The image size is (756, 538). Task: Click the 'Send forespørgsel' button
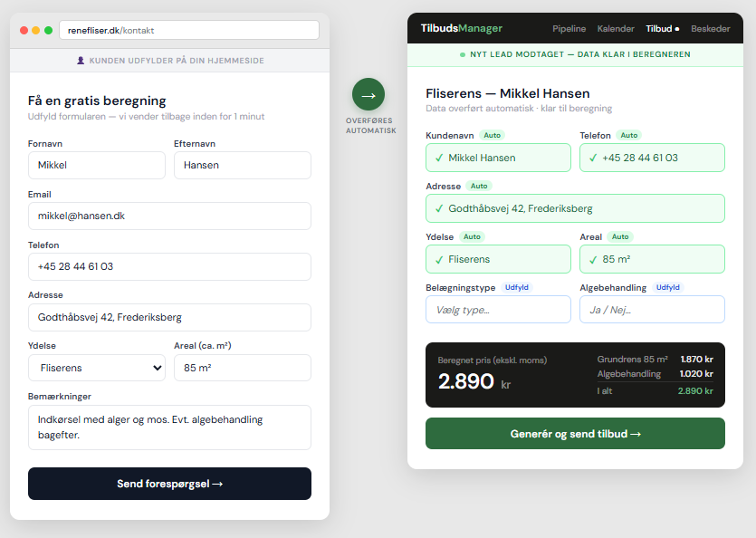click(x=169, y=484)
